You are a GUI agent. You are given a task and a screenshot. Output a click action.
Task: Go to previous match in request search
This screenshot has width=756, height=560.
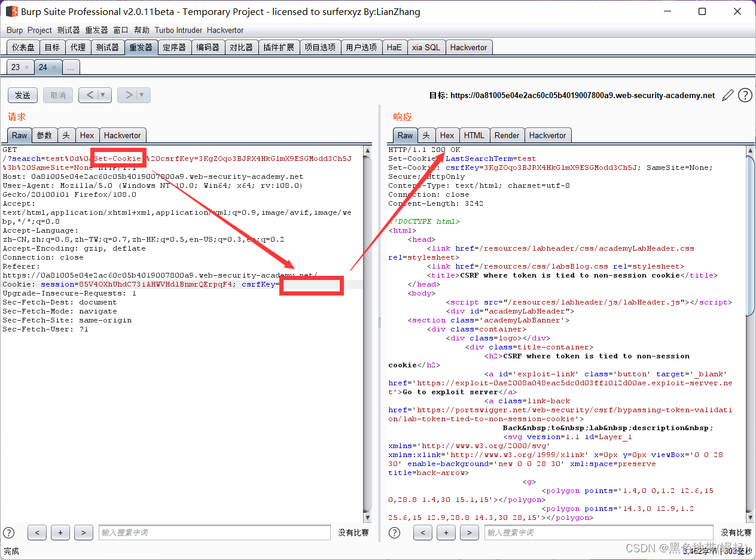point(36,532)
